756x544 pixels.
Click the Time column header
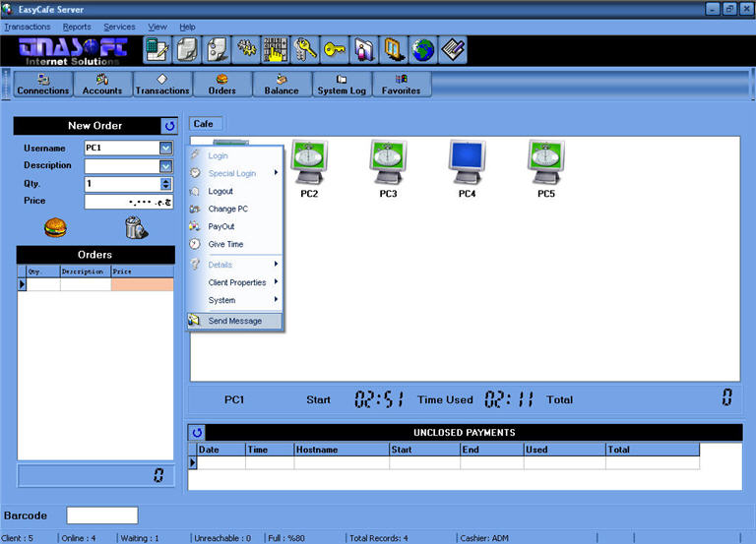point(270,450)
